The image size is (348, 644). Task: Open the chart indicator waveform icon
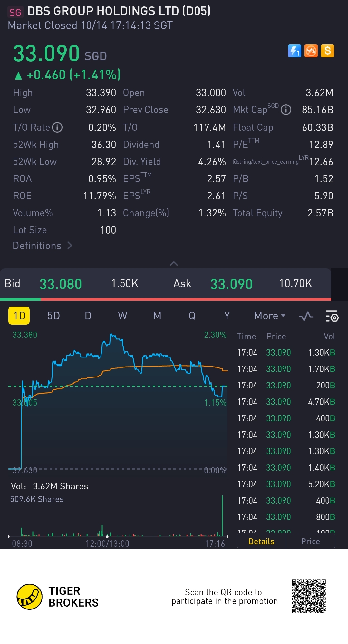tap(306, 316)
